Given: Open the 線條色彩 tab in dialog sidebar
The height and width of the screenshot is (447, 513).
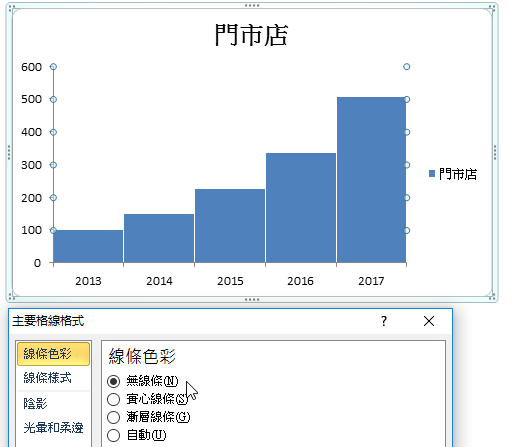Looking at the screenshot, I should coord(53,354).
